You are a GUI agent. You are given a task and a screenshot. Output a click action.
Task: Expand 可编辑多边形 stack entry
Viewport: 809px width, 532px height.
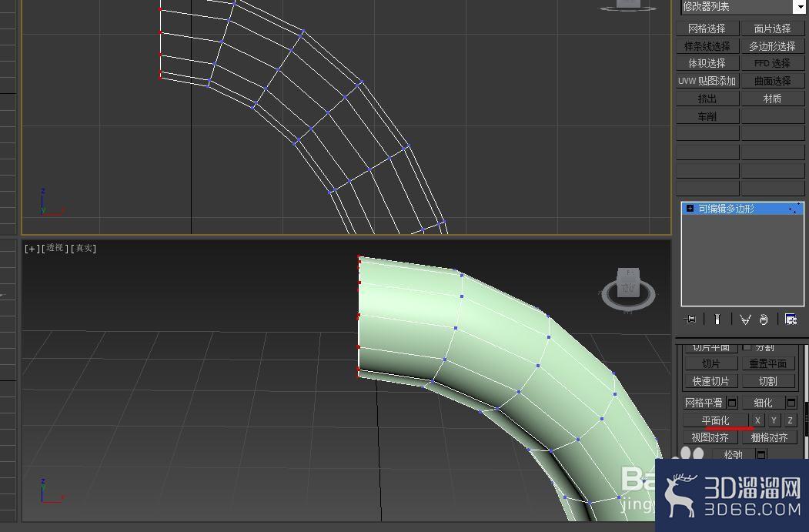coord(690,209)
